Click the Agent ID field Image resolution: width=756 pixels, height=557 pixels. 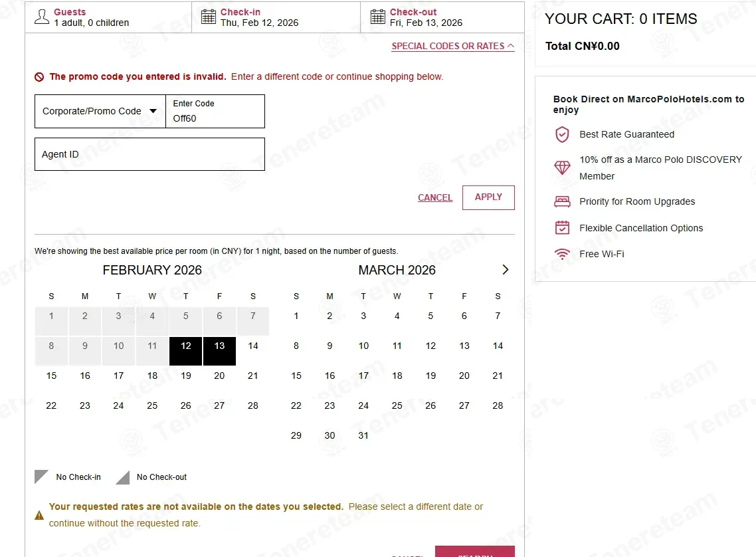(149, 154)
